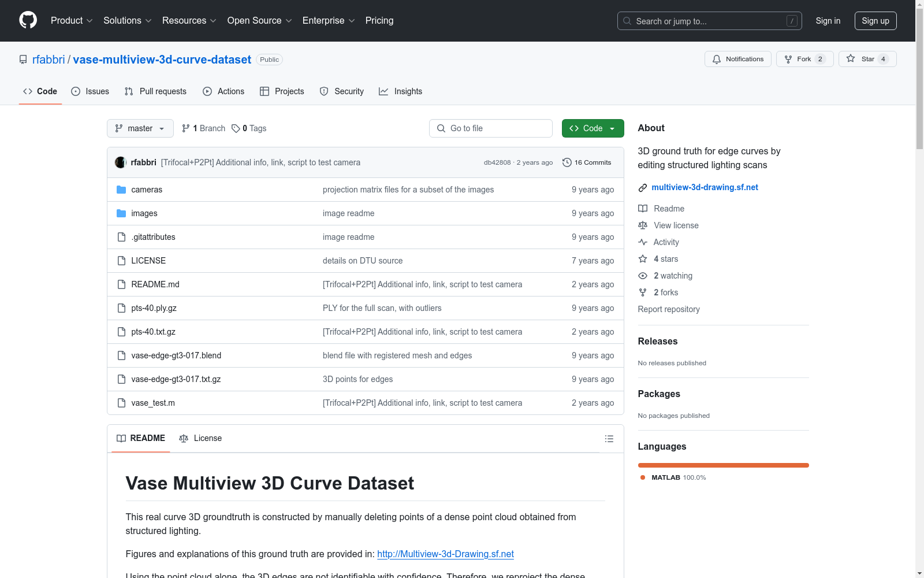This screenshot has width=924, height=578.
Task: Open the master branch dropdown
Action: (x=140, y=128)
